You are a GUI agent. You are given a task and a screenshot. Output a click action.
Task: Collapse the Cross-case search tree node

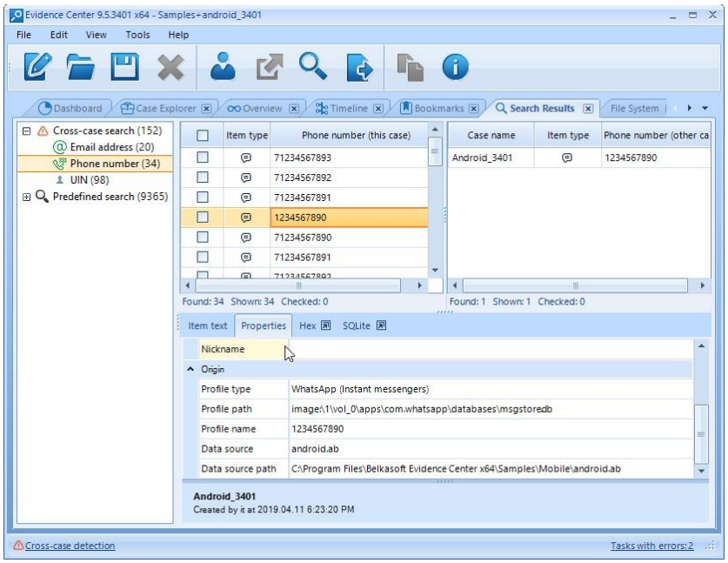tap(26, 131)
